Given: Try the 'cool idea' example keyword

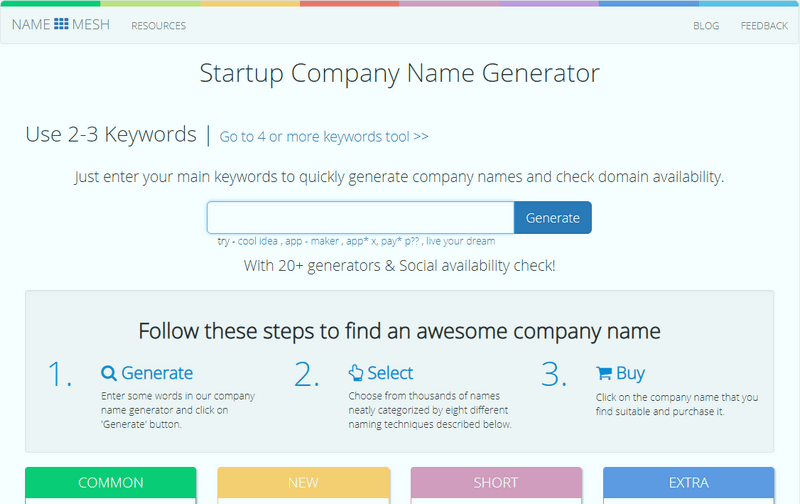Looking at the screenshot, I should [x=258, y=241].
